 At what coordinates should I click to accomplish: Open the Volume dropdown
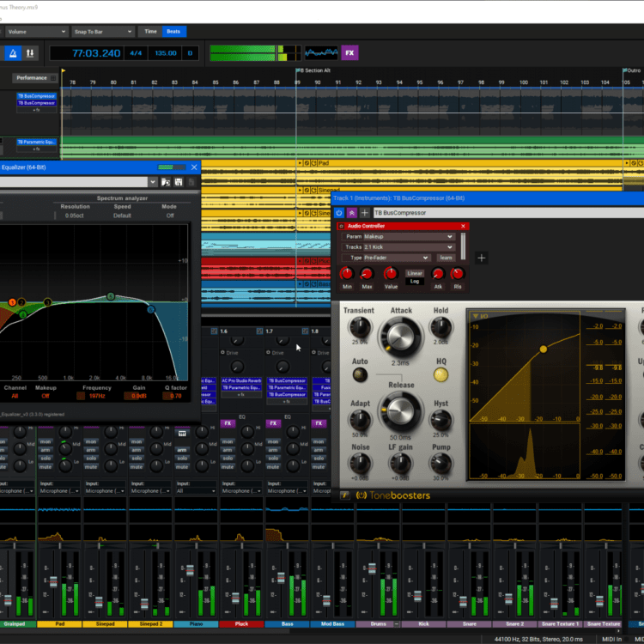coord(37,32)
